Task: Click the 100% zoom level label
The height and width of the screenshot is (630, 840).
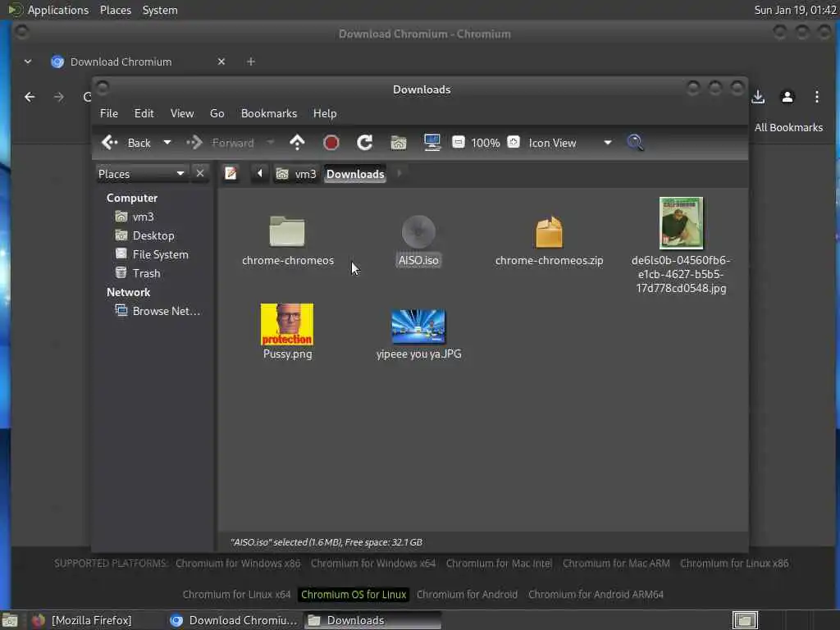Action: click(486, 143)
